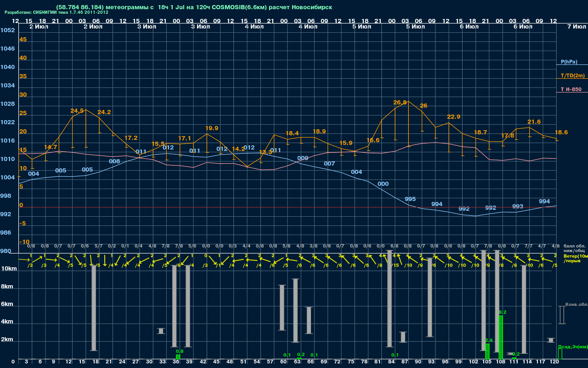Click the 1028 pressure axis label
The height and width of the screenshot is (368, 588).
pos(7,104)
